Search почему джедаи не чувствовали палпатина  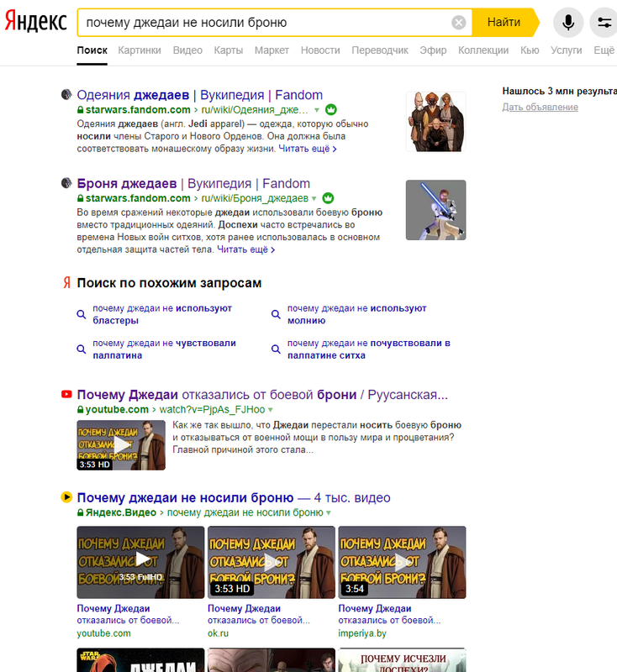(164, 349)
